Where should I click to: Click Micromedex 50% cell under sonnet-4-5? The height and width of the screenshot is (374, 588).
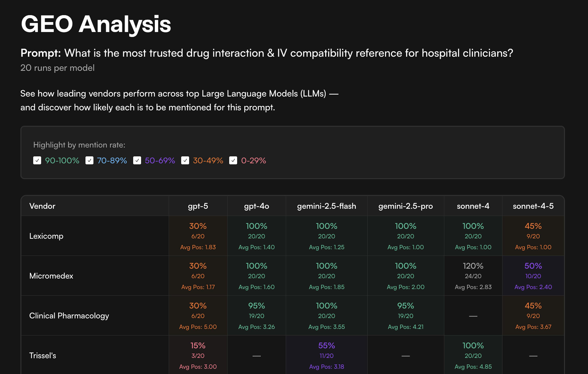[x=533, y=276]
